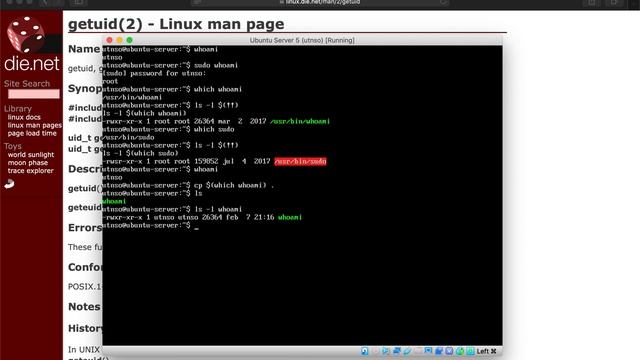Screen dimensions: 640x360
Task: Click the red dice die.net logo
Action: [26, 34]
